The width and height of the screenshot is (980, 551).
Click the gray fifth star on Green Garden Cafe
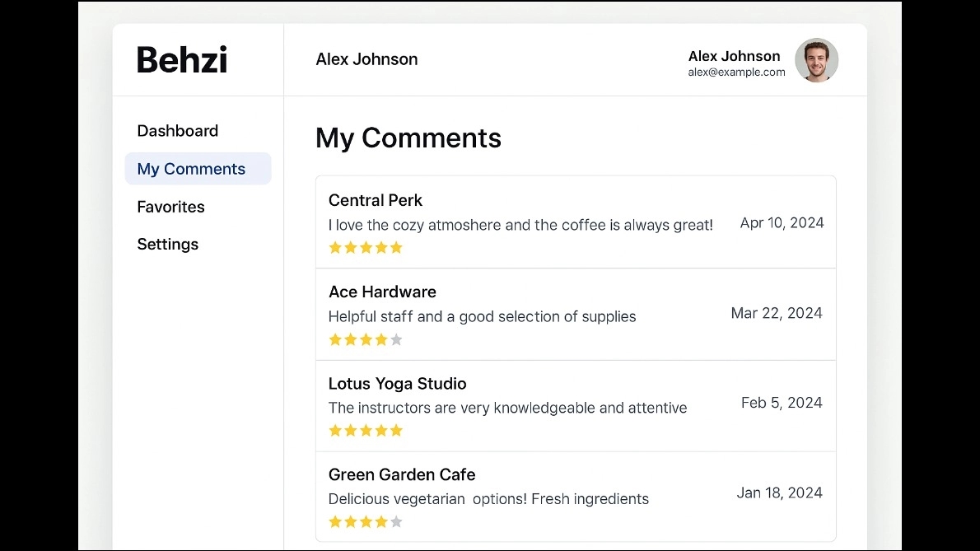tap(396, 521)
